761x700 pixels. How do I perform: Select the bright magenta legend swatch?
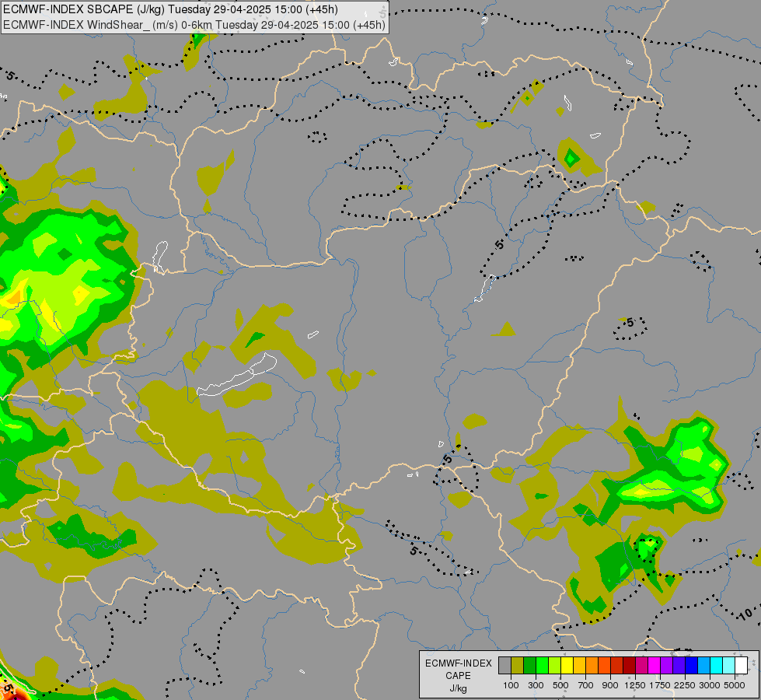655,665
